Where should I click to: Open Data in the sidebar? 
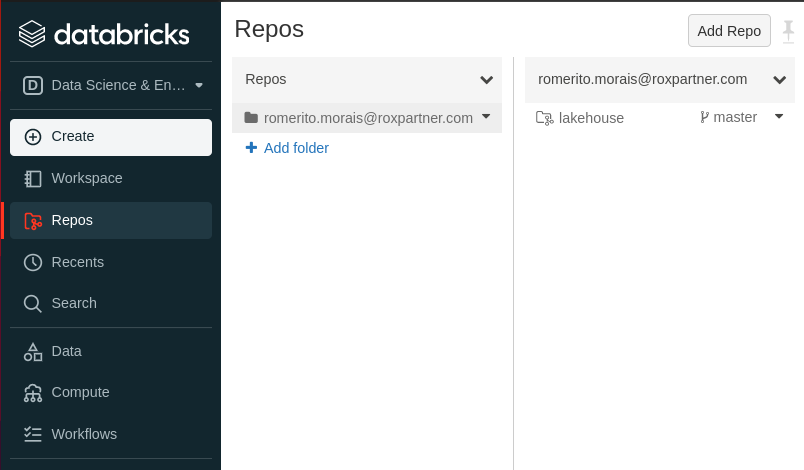coord(111,352)
